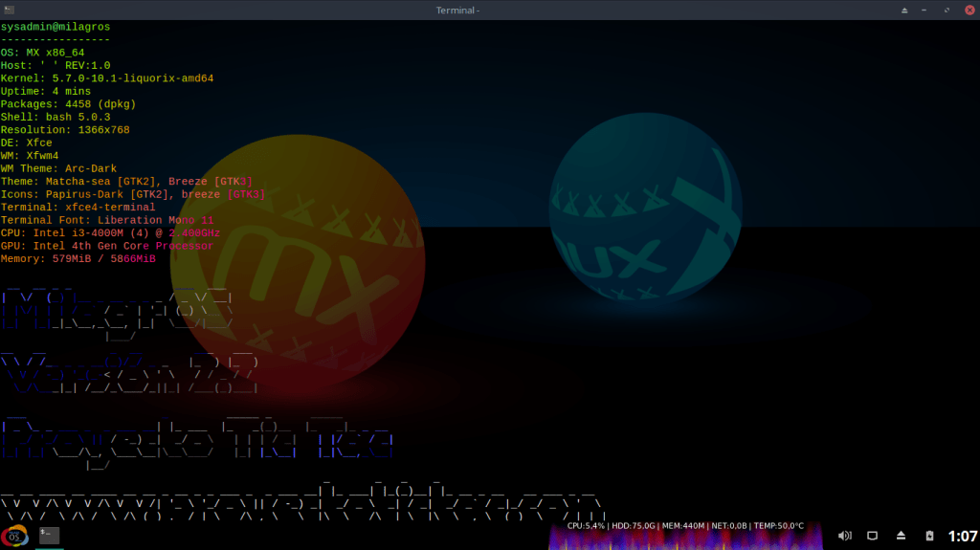Open the Terminal window menu icon in title bar

8,10
